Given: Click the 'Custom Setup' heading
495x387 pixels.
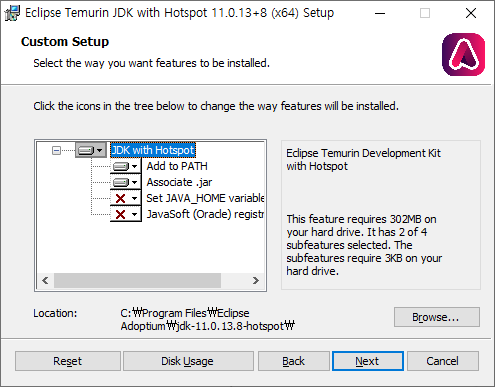Looking at the screenshot, I should (x=65, y=42).
